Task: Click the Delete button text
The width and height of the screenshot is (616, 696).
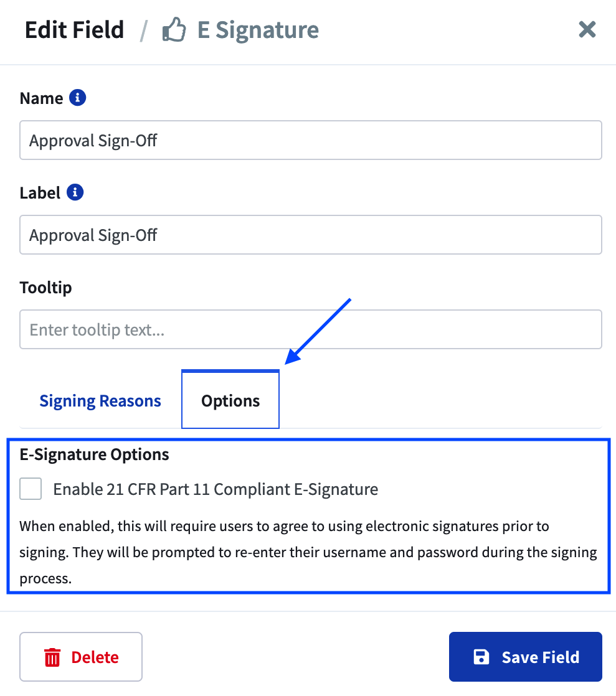Action: click(95, 657)
